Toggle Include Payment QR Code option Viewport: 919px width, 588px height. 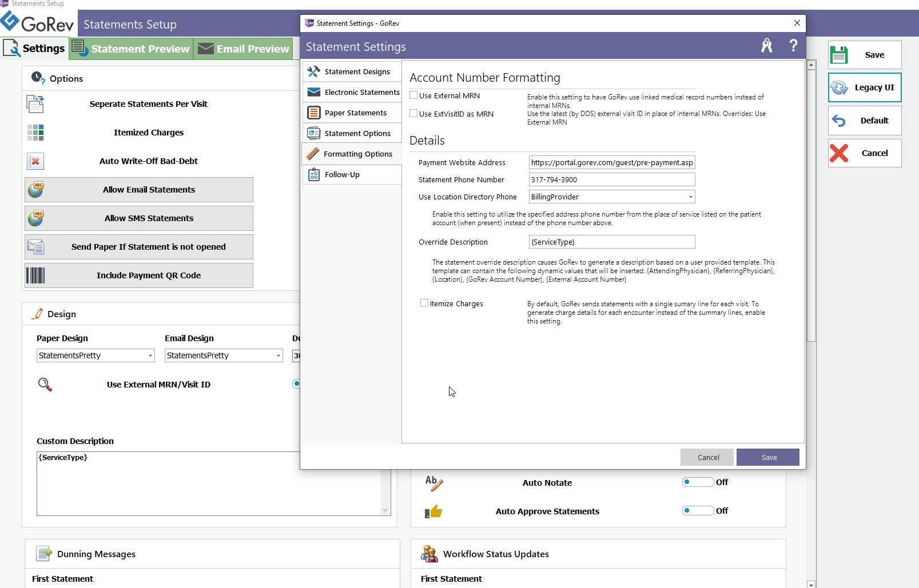click(x=139, y=275)
